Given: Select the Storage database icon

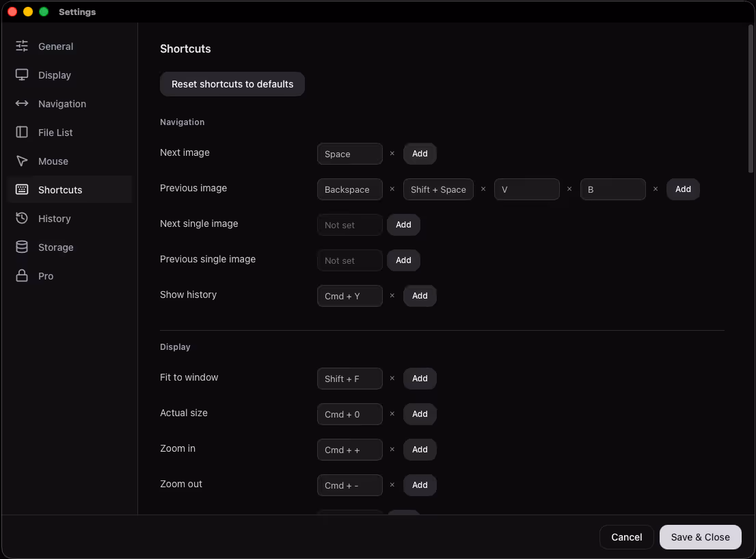Looking at the screenshot, I should pyautogui.click(x=22, y=247).
